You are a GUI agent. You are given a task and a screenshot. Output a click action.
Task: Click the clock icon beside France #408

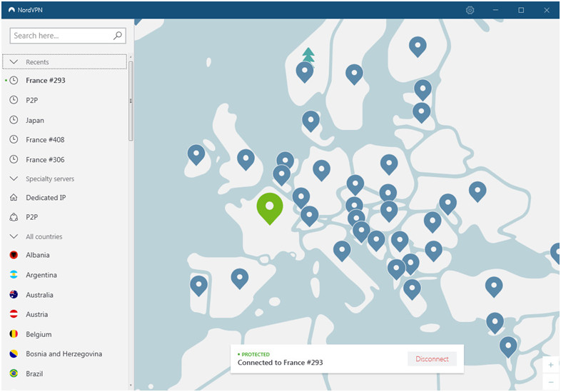[14, 139]
